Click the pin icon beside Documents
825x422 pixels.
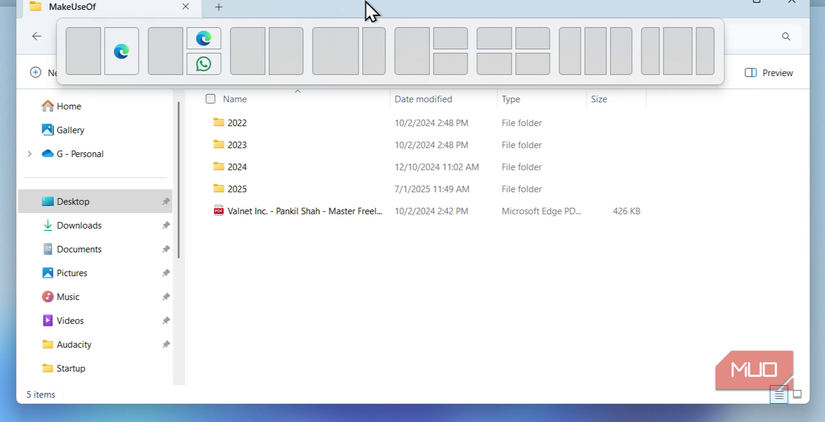166,249
